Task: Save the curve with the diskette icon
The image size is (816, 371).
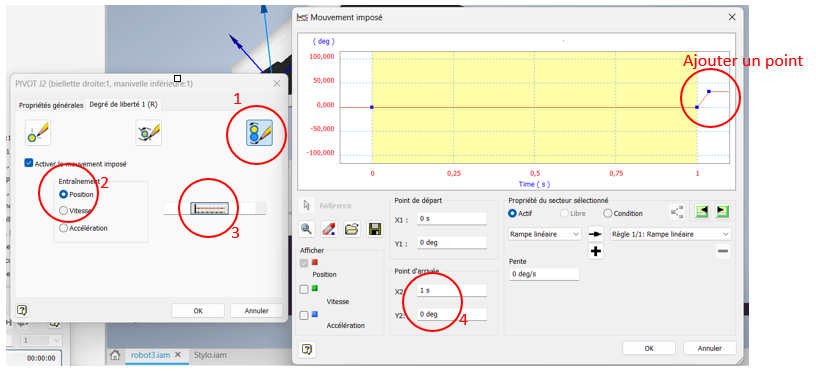Action: 375,229
